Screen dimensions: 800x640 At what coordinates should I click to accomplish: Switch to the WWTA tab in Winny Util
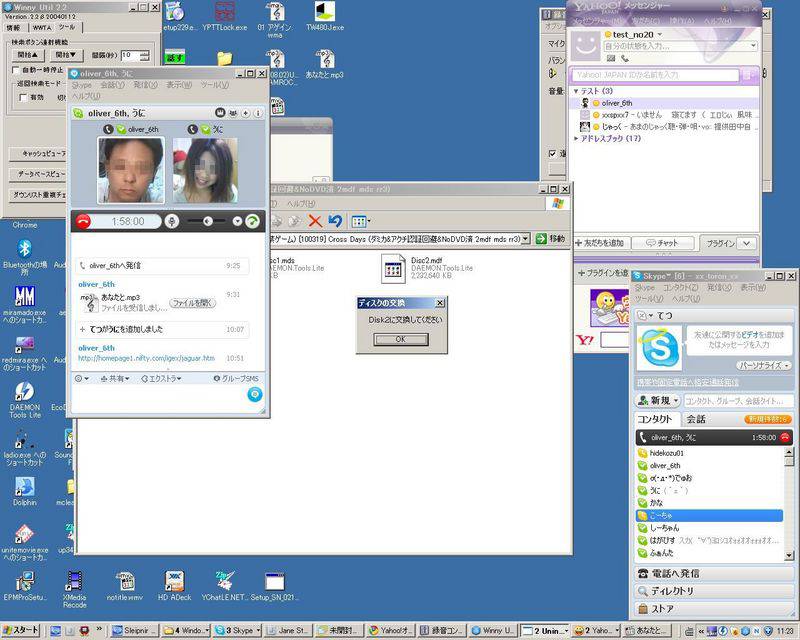[42, 27]
